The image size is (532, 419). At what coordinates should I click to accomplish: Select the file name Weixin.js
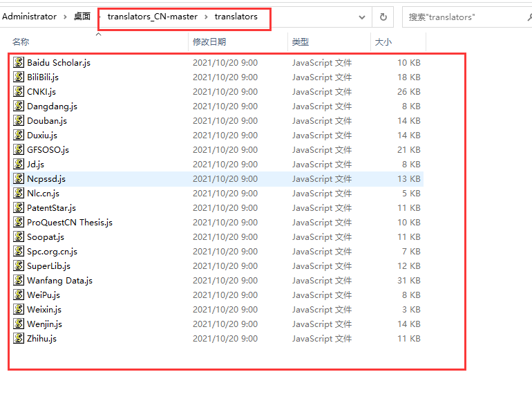click(44, 309)
